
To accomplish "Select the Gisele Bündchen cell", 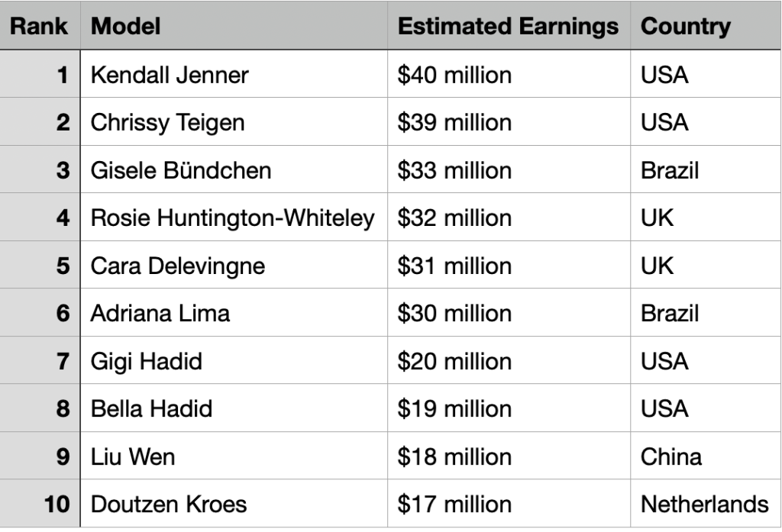I will click(x=180, y=169).
